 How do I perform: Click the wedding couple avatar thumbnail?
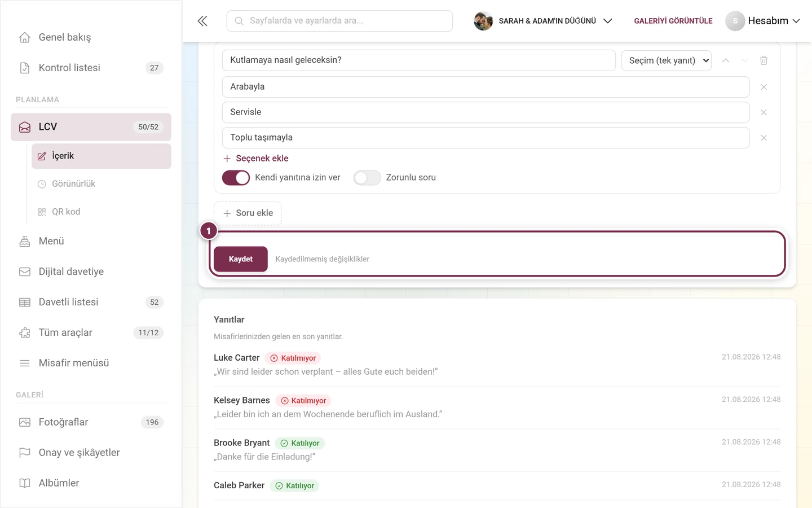[x=483, y=21]
